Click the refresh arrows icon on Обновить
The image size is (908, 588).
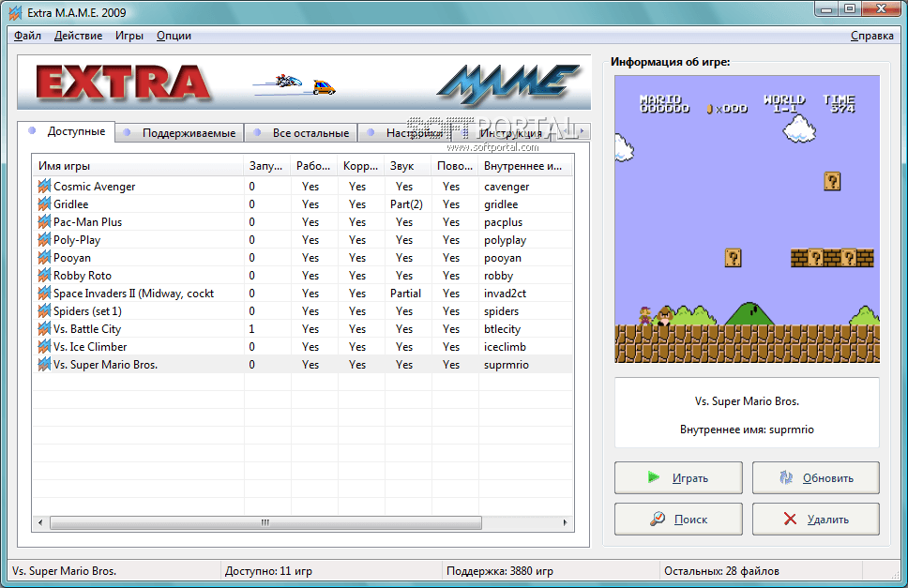point(786,477)
